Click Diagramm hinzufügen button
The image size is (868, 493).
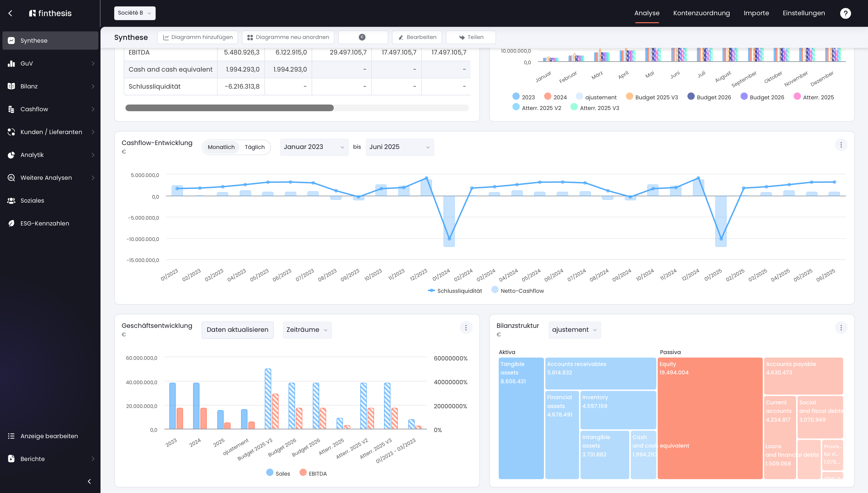click(x=198, y=37)
